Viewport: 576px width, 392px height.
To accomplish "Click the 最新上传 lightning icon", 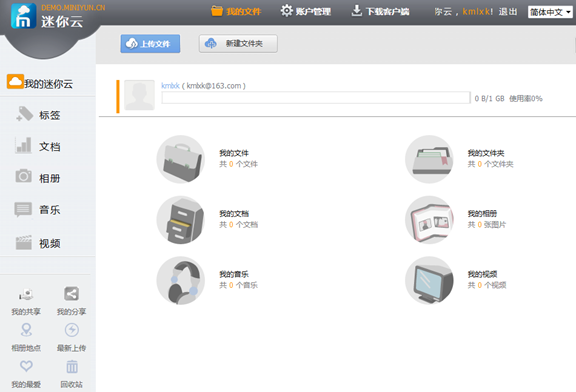I will pos(72,330).
